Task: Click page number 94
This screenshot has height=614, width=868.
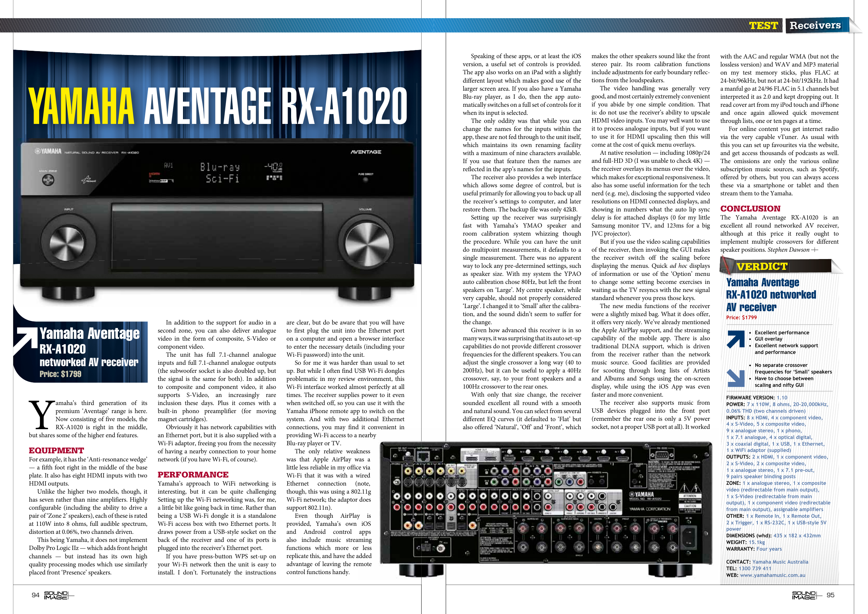Action: coord(35,595)
